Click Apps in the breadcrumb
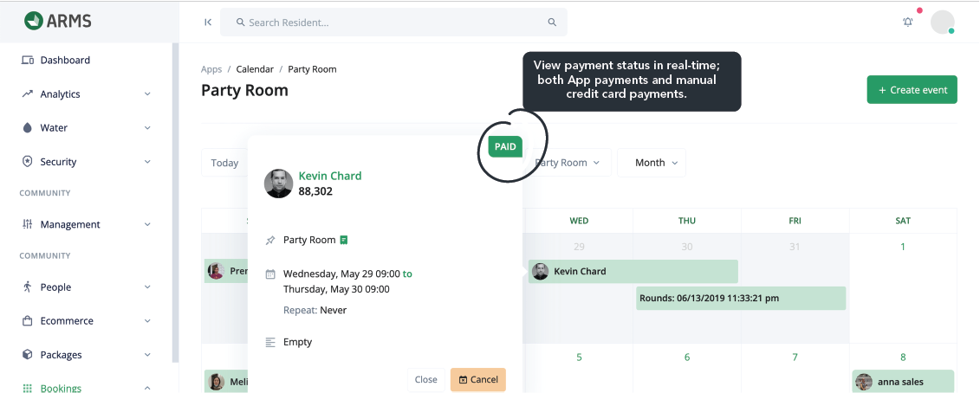980x393 pixels. click(211, 69)
